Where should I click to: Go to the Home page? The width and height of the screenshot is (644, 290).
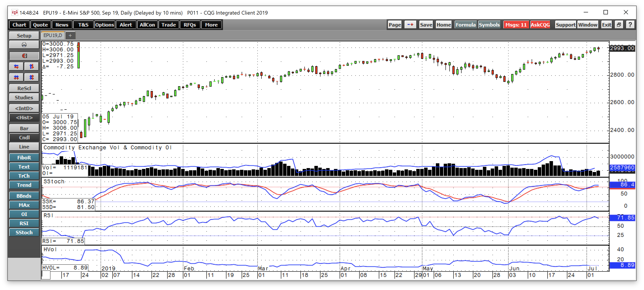(444, 25)
